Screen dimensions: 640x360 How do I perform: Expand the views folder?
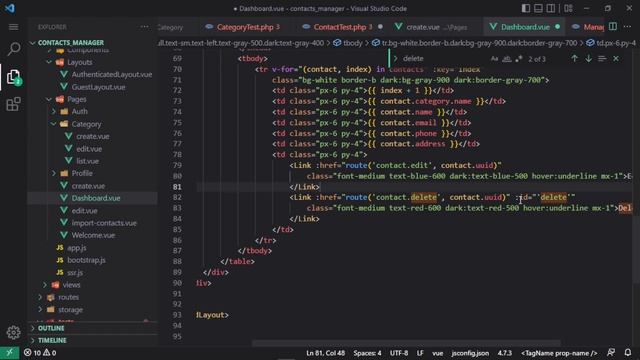point(71,285)
